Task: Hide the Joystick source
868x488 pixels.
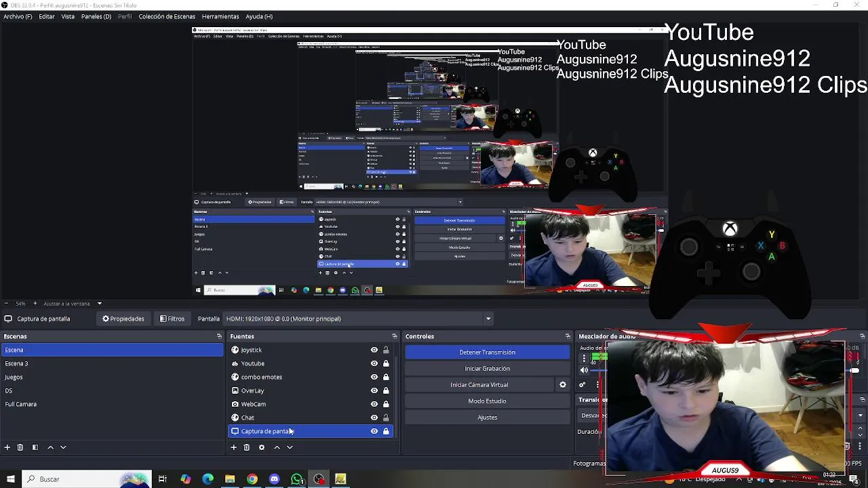Action: 374,350
